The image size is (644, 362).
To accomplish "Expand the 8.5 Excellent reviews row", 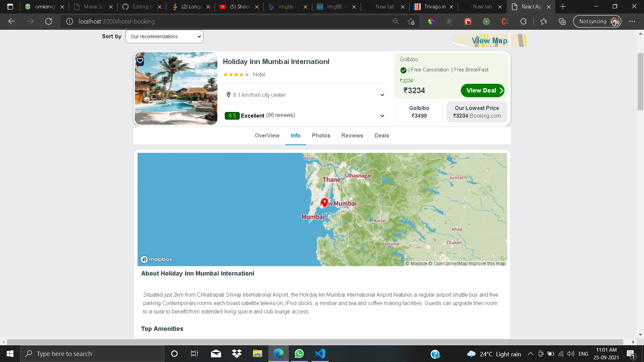I will [x=382, y=116].
